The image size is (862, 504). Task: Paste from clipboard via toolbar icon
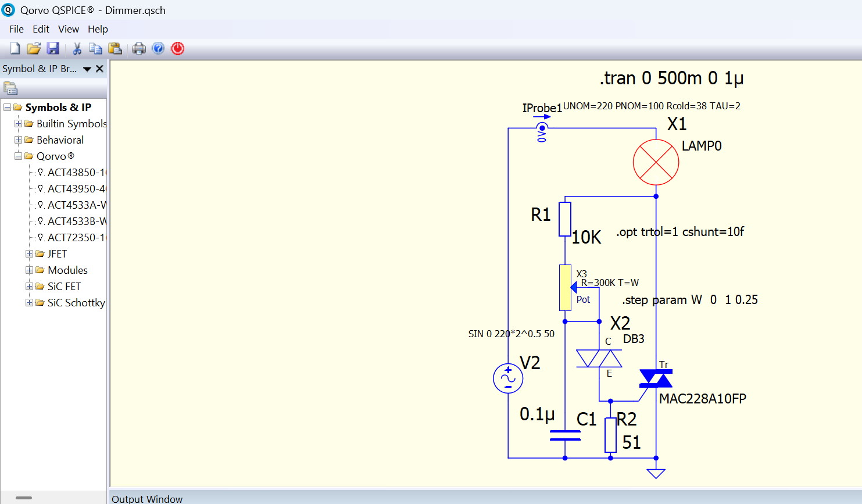(115, 48)
